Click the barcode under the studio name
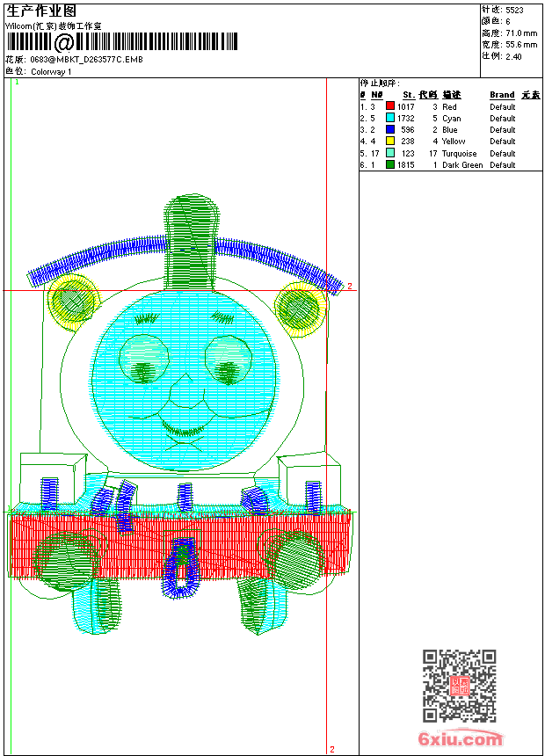The width and height of the screenshot is (545, 756). click(122, 42)
